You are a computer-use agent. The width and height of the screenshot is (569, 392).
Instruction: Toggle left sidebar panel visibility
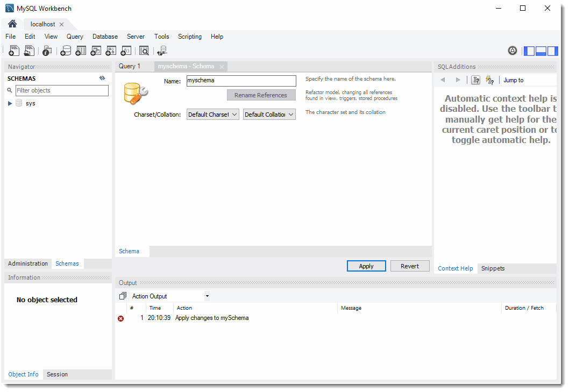tap(529, 51)
